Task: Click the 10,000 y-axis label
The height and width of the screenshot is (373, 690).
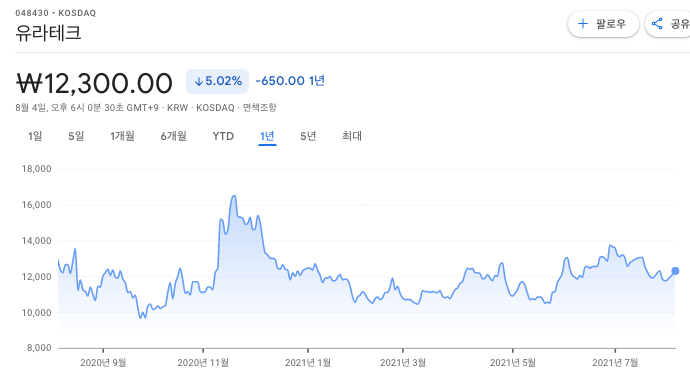Action: [37, 313]
